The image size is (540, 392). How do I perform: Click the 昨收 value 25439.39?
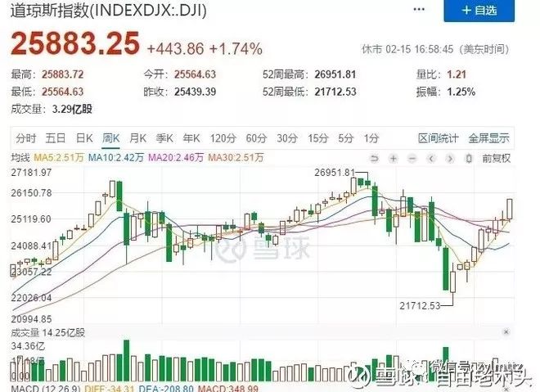195,92
